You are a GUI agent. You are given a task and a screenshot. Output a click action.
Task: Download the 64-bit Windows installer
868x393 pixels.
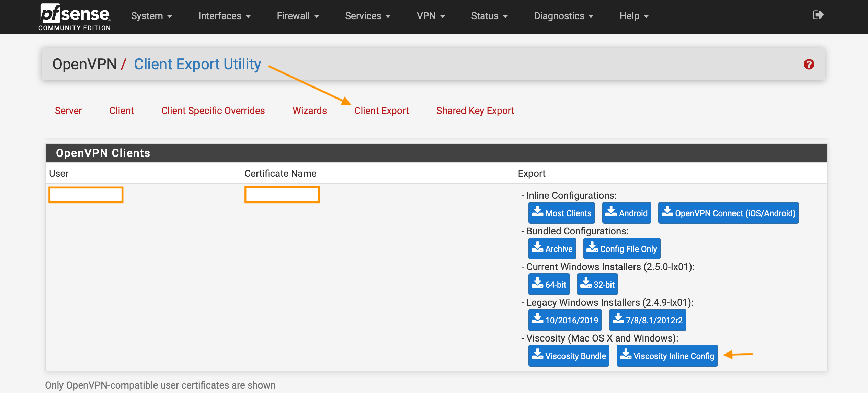click(x=549, y=284)
